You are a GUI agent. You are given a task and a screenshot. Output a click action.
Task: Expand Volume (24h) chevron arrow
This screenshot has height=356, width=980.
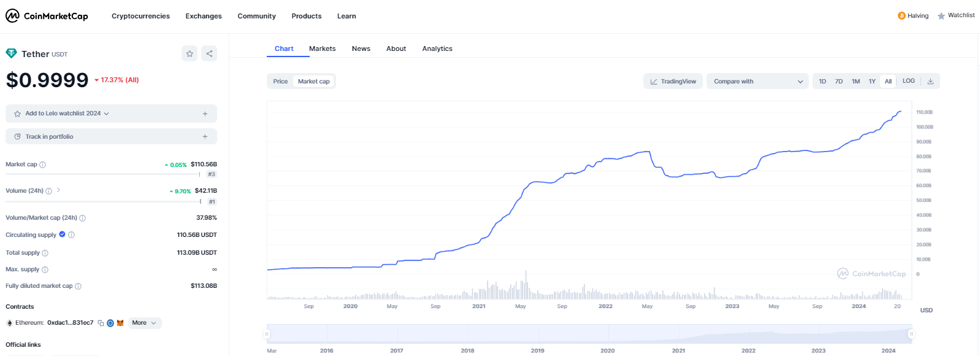pos(58,190)
